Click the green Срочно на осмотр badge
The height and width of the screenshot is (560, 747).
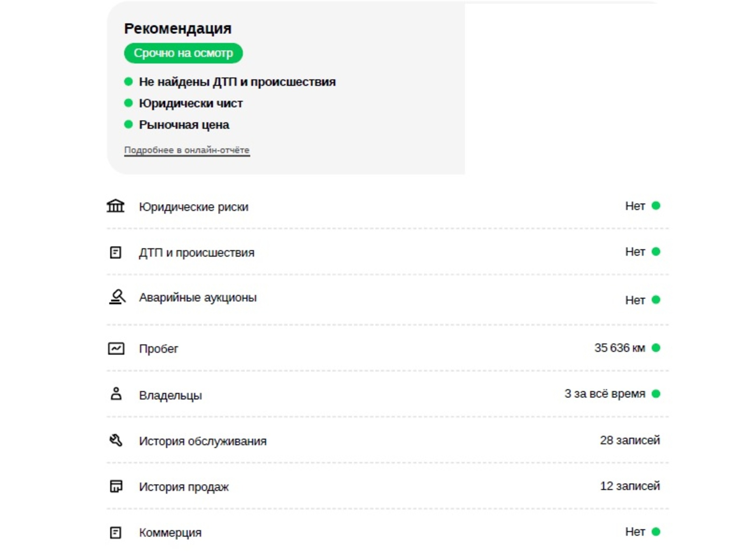[x=183, y=53]
